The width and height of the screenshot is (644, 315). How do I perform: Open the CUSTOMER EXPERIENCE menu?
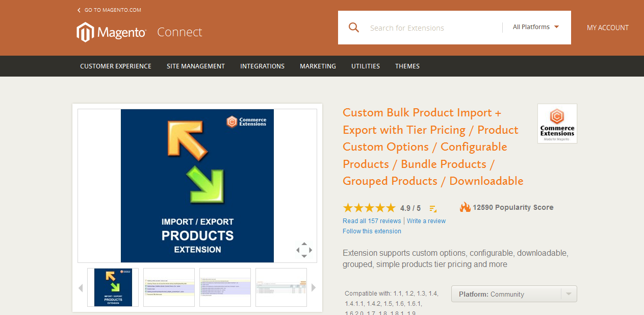coord(116,66)
